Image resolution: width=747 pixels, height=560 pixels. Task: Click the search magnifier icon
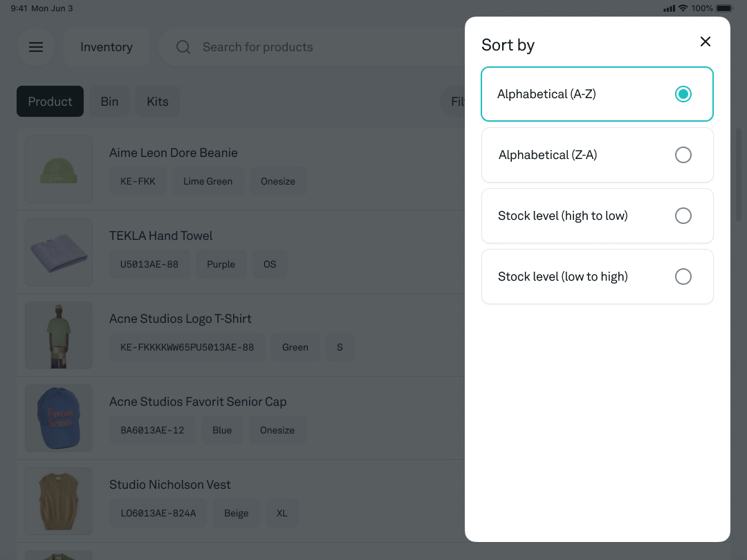[x=183, y=47]
